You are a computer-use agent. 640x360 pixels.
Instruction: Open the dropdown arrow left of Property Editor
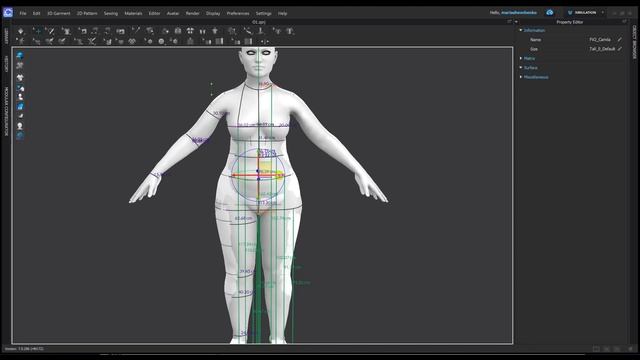516,22
